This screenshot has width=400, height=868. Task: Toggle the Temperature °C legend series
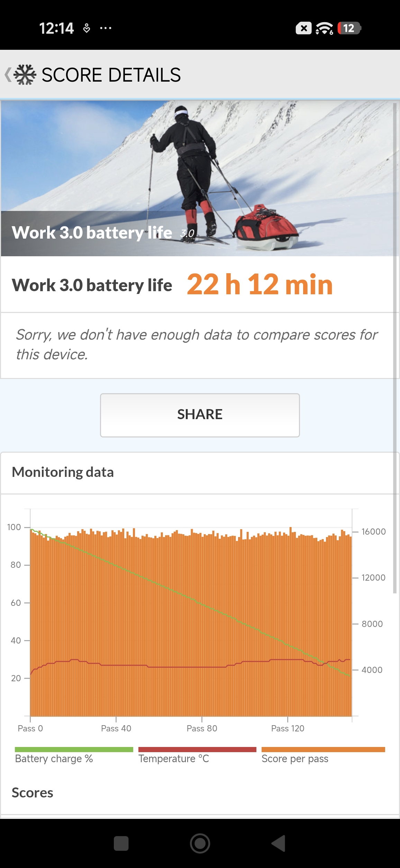point(174,758)
